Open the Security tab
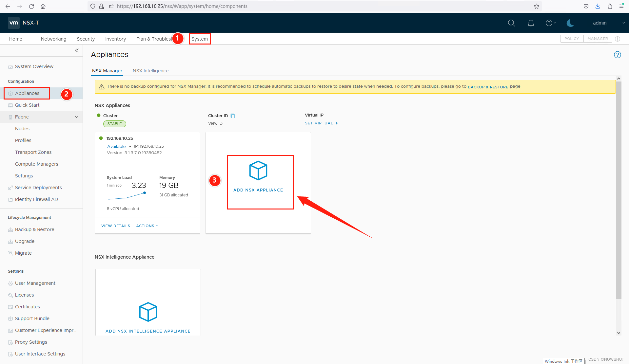The width and height of the screenshot is (629, 364). 86,39
